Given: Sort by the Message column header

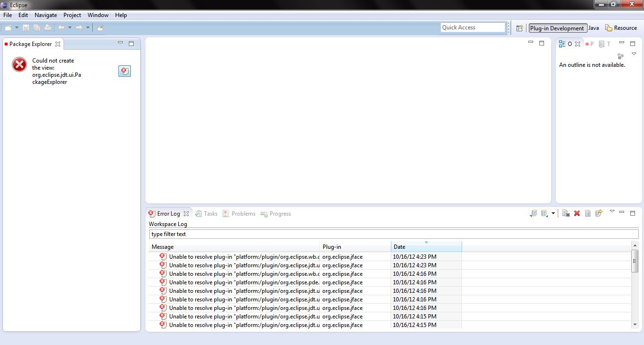Looking at the screenshot, I should [x=235, y=246].
